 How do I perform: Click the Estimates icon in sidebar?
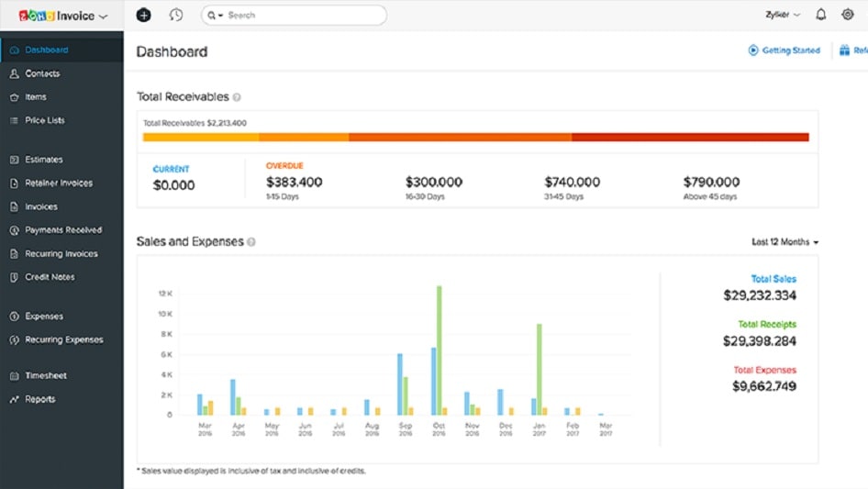[x=15, y=160]
